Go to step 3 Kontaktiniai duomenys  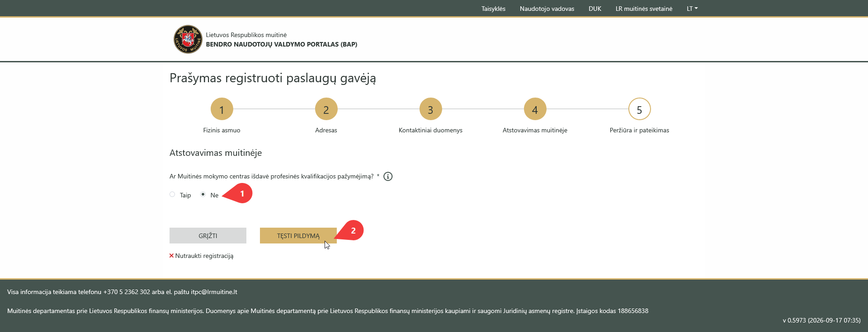[x=430, y=109]
